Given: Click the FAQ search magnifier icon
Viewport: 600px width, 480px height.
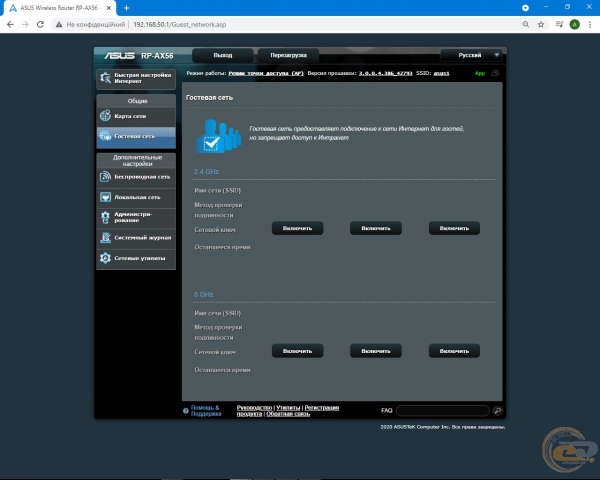Looking at the screenshot, I should pyautogui.click(x=497, y=411).
